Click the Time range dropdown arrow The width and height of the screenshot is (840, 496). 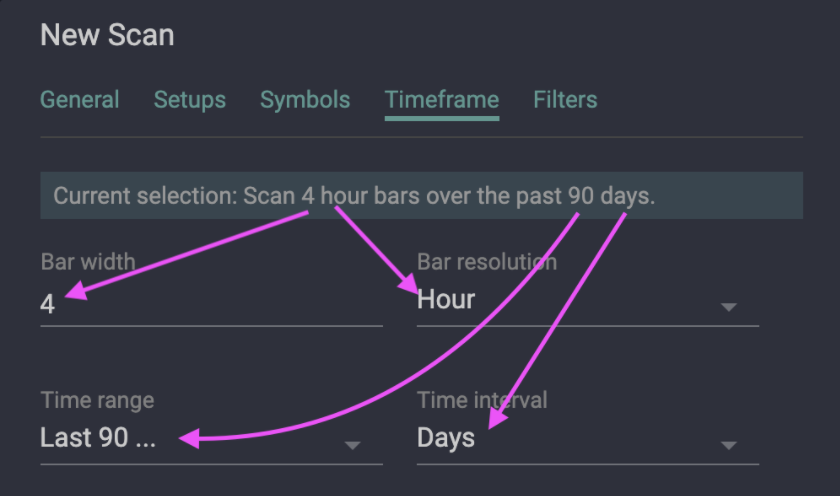pyautogui.click(x=352, y=445)
